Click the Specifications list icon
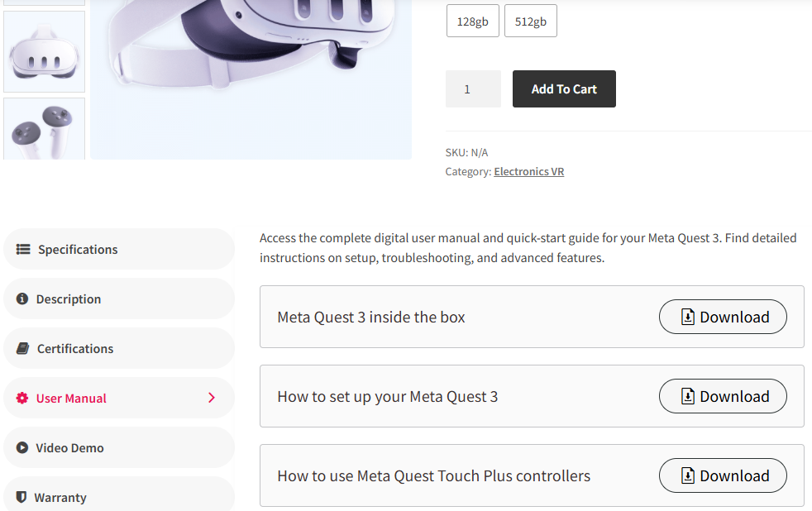This screenshot has width=812, height=511. click(x=21, y=248)
